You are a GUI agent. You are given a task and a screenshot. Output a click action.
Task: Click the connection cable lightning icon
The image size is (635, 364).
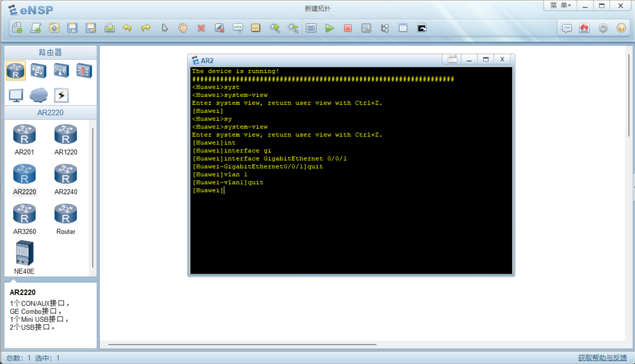[x=61, y=95]
